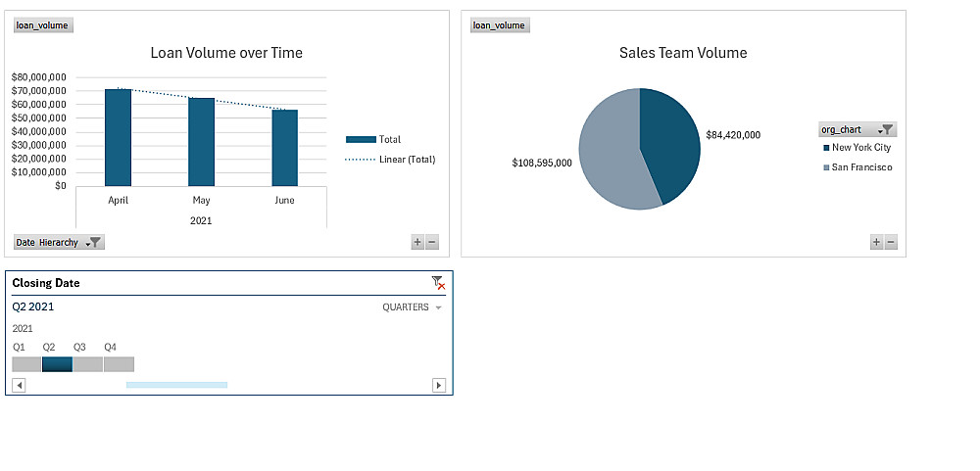Click the minus button on the Sales Team chart
The image size is (980, 471).
coord(891,242)
